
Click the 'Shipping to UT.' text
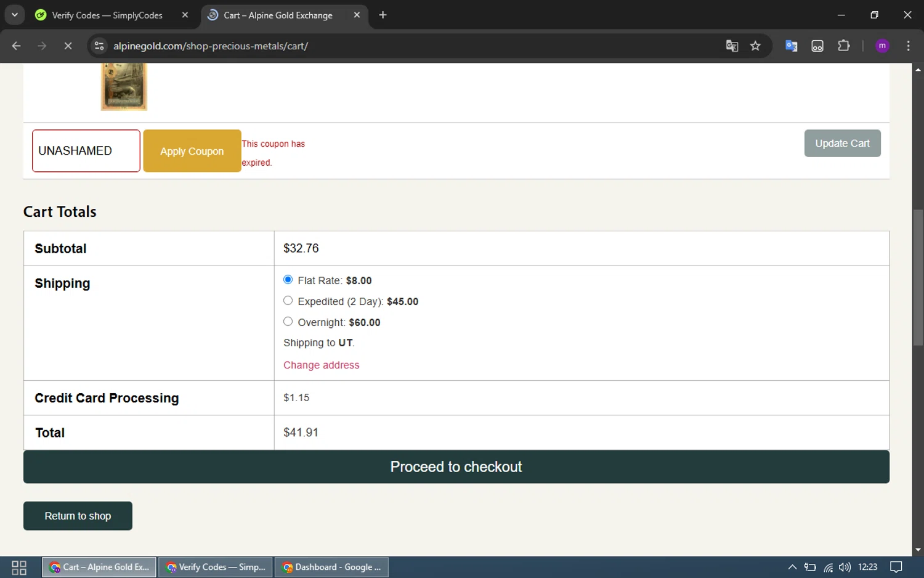click(319, 343)
